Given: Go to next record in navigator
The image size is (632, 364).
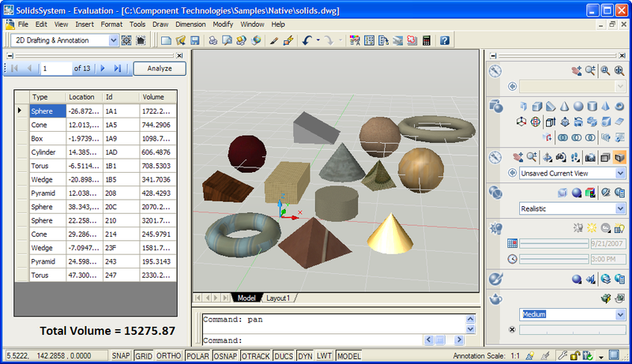Looking at the screenshot, I should point(102,69).
